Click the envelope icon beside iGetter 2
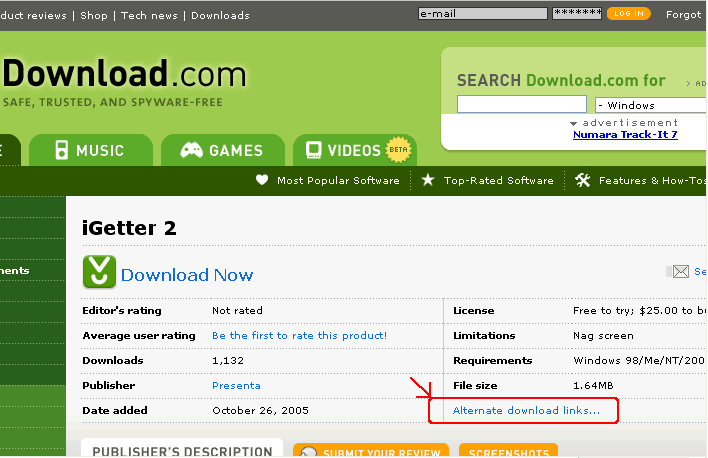Screen dimensions: 708x458 click(x=680, y=271)
